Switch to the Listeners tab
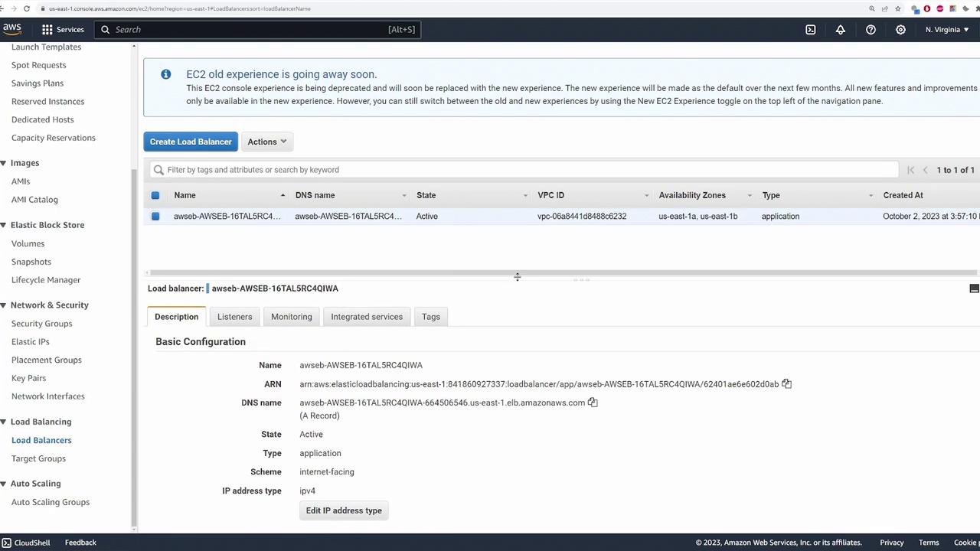Image resolution: width=980 pixels, height=551 pixels. (x=234, y=317)
